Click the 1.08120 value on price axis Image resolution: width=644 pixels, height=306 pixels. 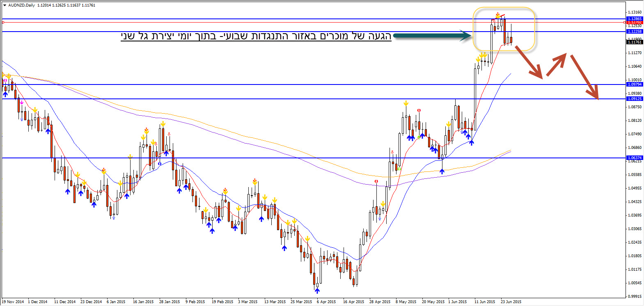click(635, 121)
